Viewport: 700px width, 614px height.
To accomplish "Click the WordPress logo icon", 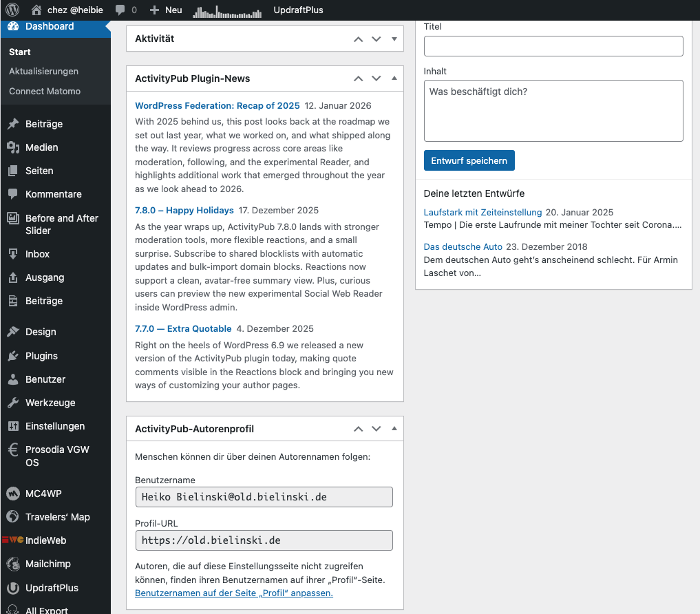I will coord(12,10).
